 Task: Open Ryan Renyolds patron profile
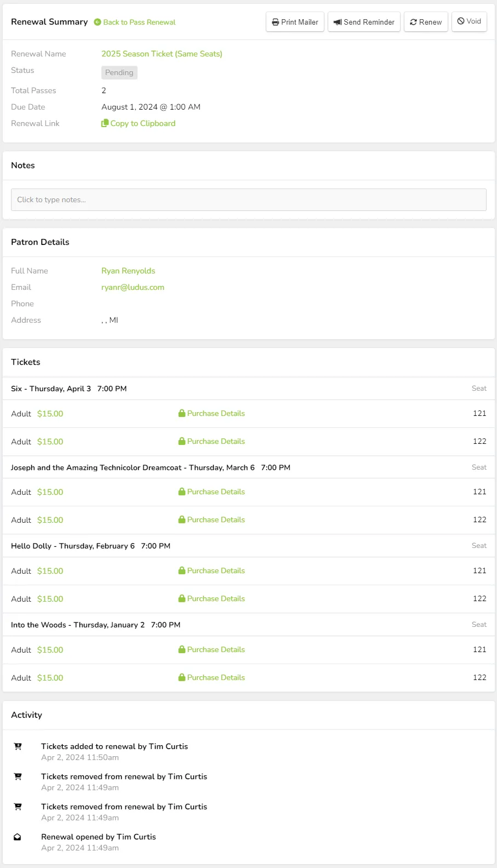tap(128, 271)
